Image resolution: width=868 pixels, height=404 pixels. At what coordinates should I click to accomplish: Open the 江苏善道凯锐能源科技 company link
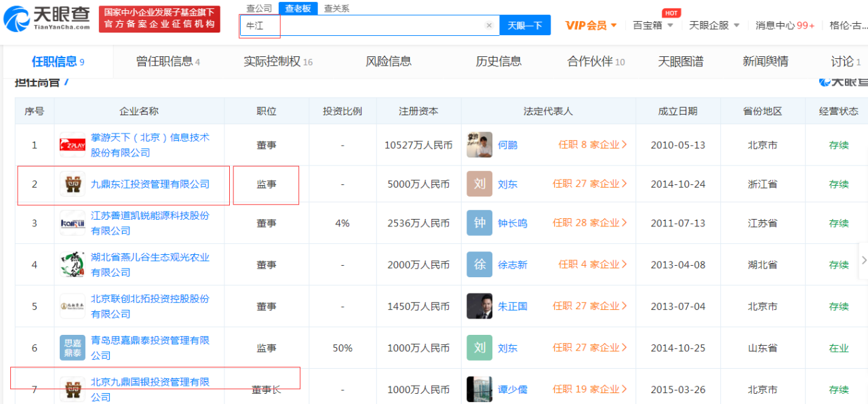[x=151, y=223]
